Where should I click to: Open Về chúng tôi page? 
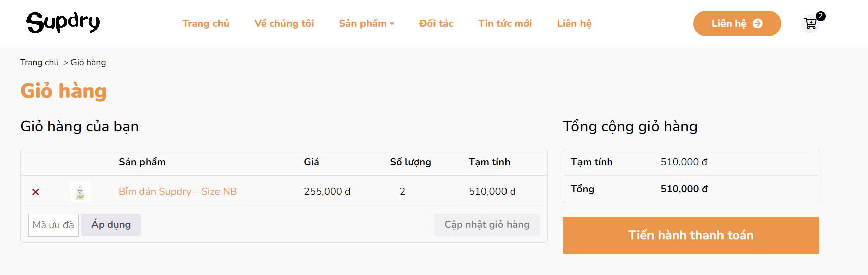pyautogui.click(x=284, y=24)
